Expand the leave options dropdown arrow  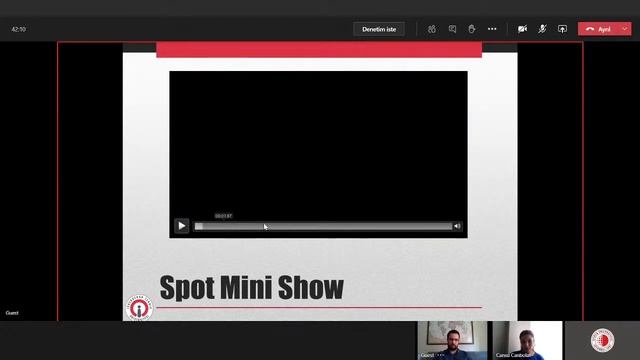point(625,29)
